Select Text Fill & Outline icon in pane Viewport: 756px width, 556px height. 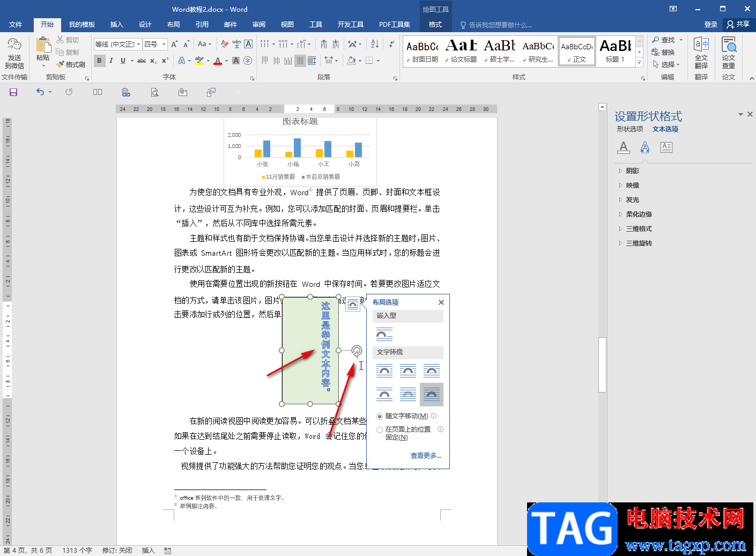click(623, 147)
